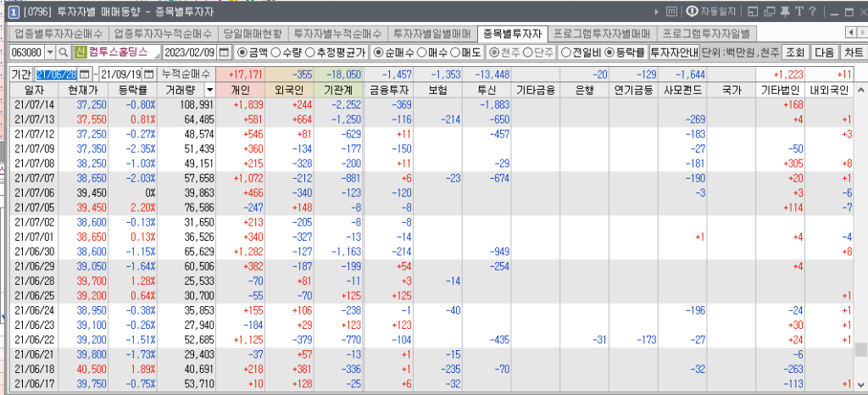Screen dimensions: 868x395
Task: Click the period start date input field
Action: pos(56,74)
